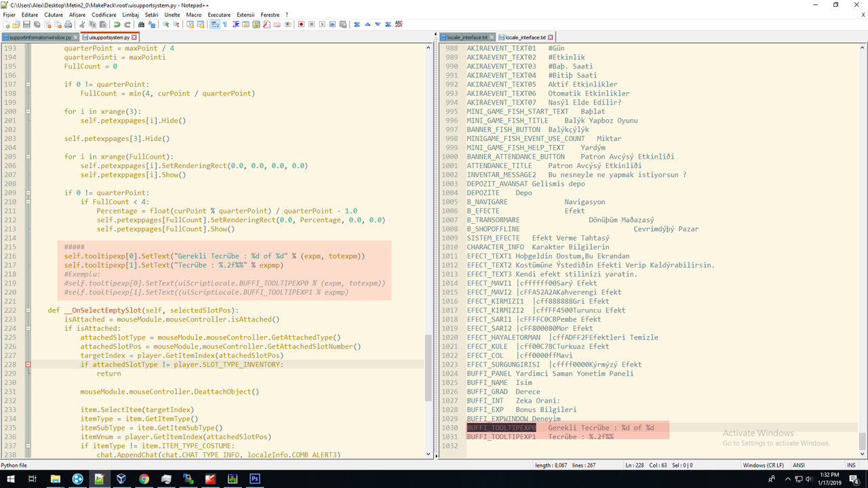Print the document via the printer icon
Image resolution: width=868 pixels, height=488 pixels.
click(68, 24)
